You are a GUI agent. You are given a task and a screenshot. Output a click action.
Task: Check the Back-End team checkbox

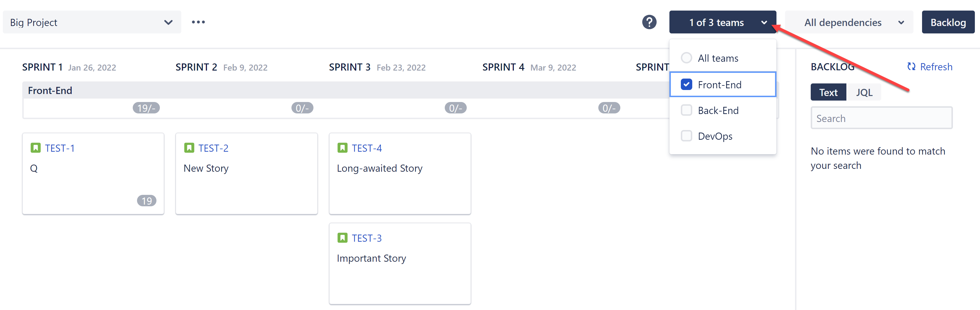686,110
